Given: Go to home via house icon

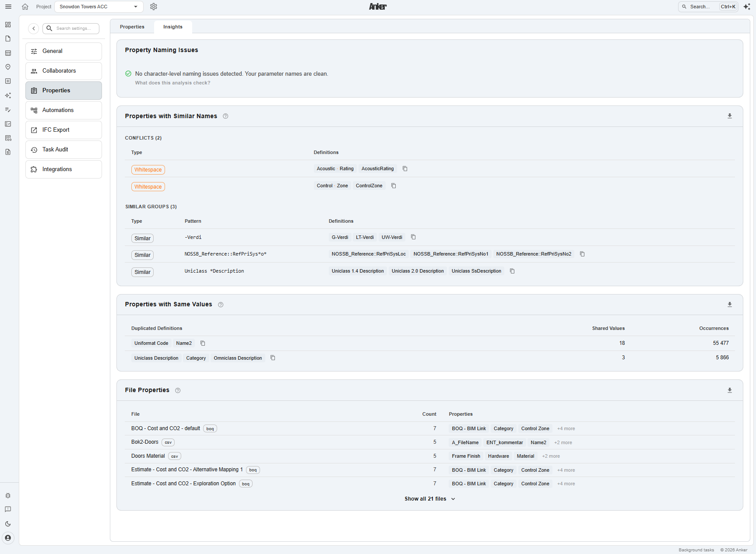Looking at the screenshot, I should (25, 7).
